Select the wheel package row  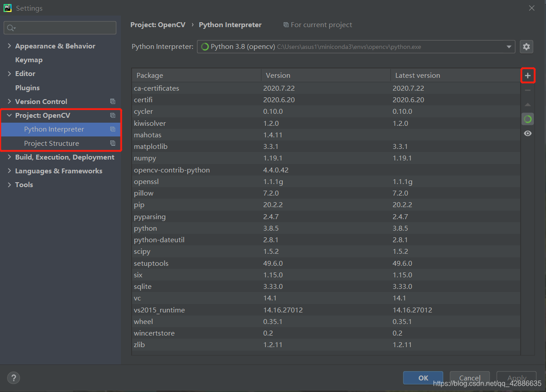coord(326,322)
